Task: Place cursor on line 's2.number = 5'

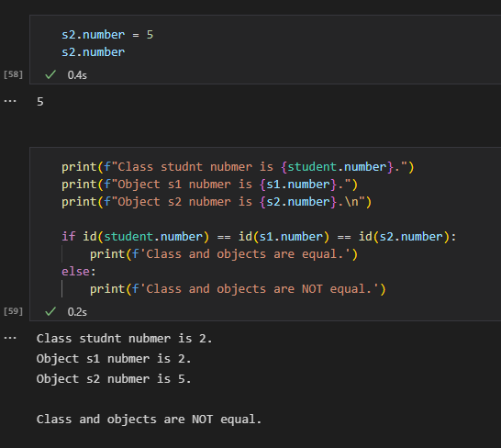Action: (x=107, y=35)
